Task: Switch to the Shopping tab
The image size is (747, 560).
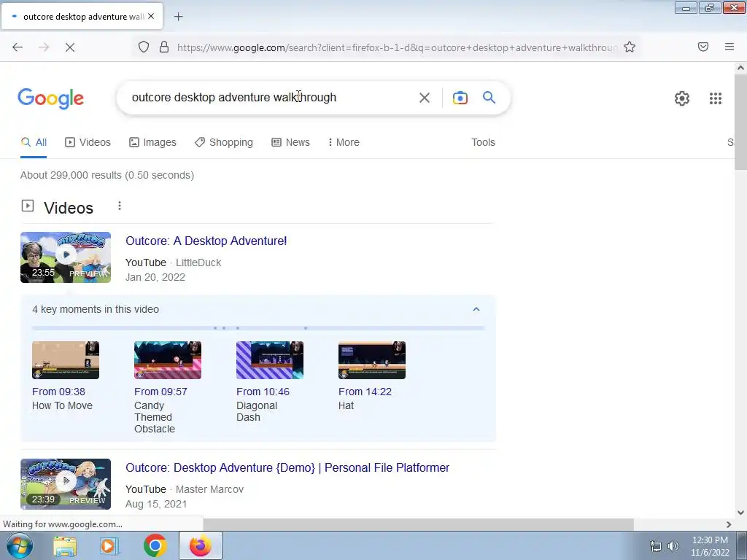Action: tap(224, 142)
